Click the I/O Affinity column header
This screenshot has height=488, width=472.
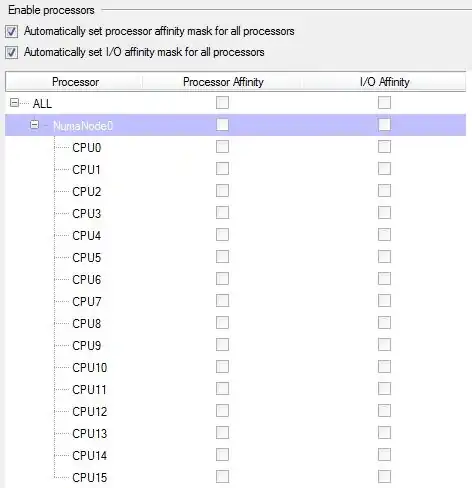pos(385,82)
